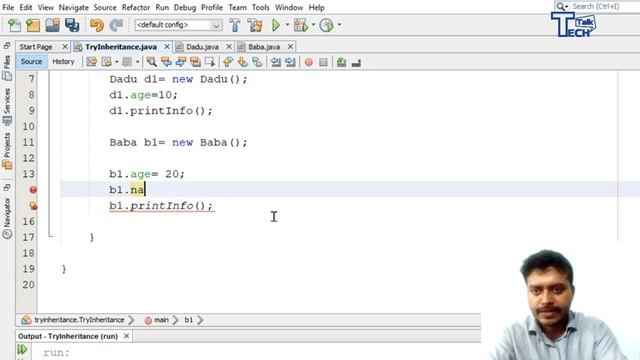Click the Undo arrow icon
Screen dimensions: 640x360
point(97,25)
